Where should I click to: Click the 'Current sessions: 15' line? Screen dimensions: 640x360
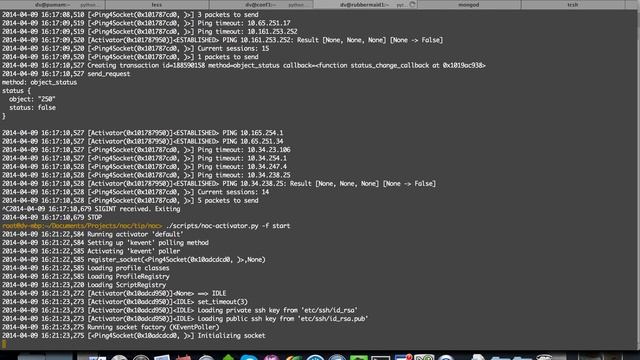click(x=136, y=49)
